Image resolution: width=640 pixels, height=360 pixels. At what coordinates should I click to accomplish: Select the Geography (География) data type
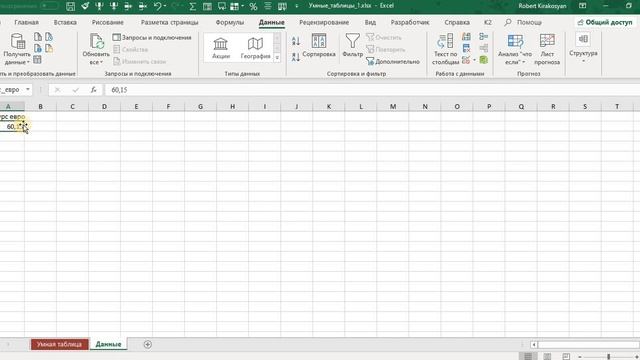[x=256, y=48]
